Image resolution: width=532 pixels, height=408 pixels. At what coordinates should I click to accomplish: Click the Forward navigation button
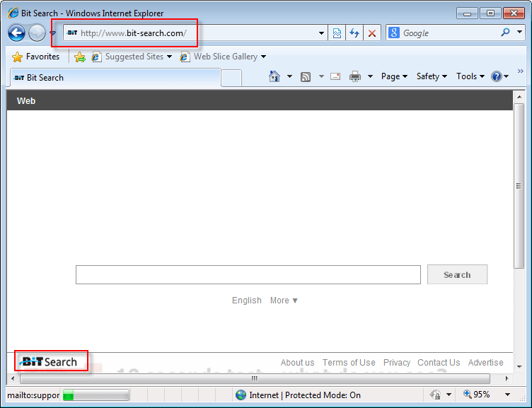click(37, 33)
